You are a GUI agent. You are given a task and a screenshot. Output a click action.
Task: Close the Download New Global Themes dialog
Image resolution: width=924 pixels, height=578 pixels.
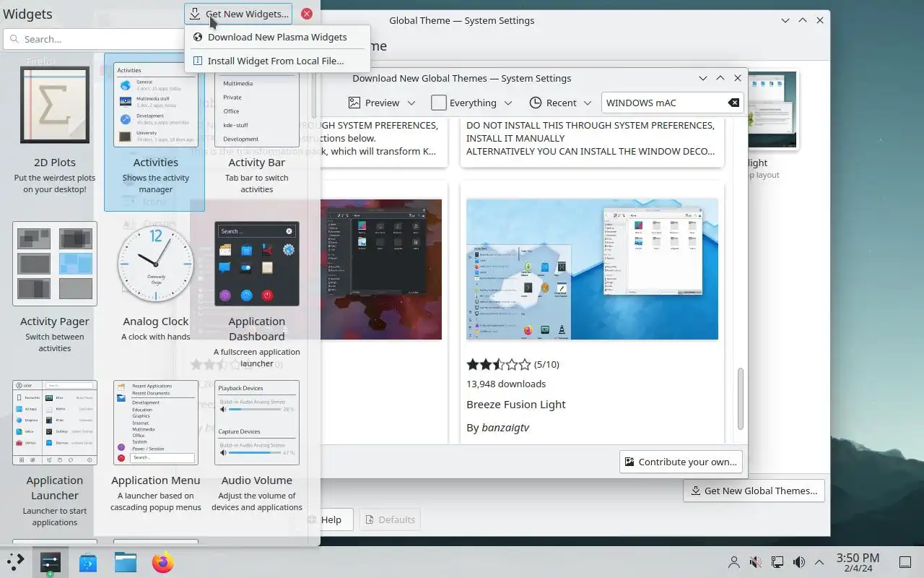click(x=738, y=78)
